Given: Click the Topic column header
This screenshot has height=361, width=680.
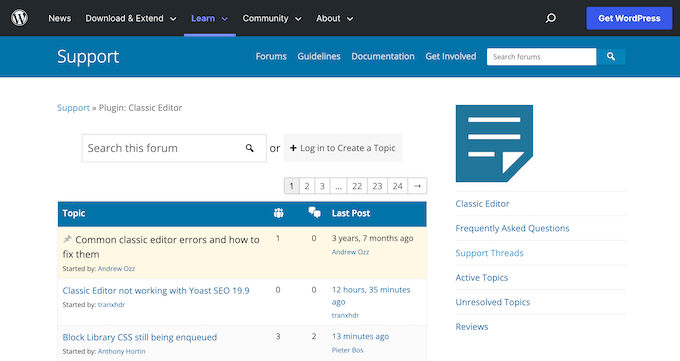Looking at the screenshot, I should click(x=74, y=213).
